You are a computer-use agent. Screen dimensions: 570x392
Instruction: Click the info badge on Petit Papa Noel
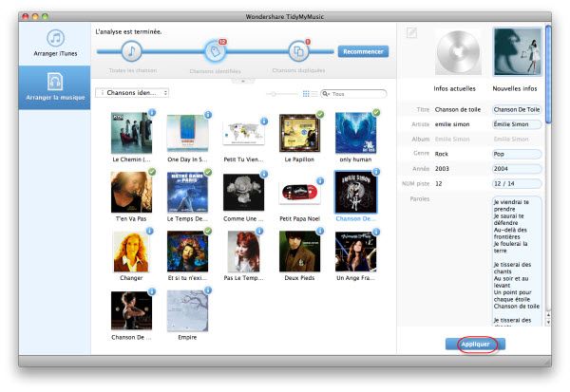320,181
